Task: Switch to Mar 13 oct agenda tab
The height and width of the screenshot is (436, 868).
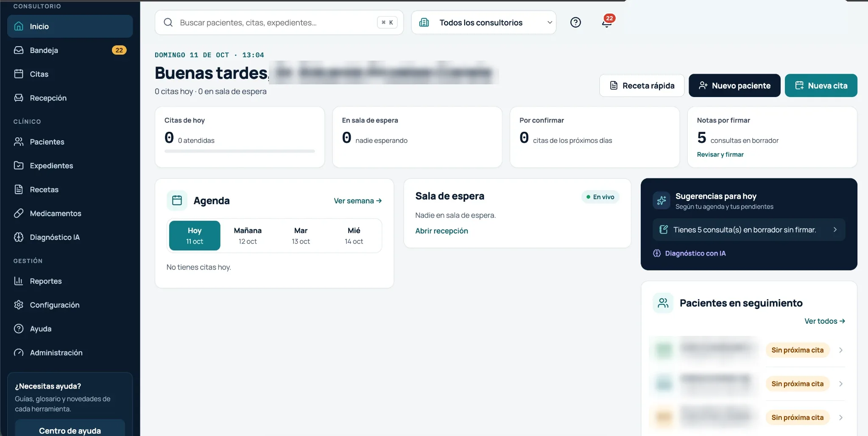Action: coord(301,236)
